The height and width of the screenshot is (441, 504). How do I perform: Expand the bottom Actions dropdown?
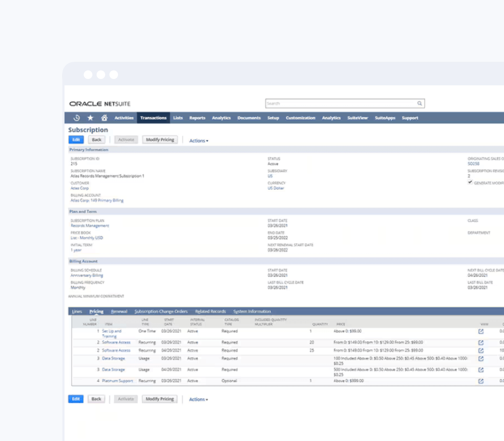[x=198, y=399]
